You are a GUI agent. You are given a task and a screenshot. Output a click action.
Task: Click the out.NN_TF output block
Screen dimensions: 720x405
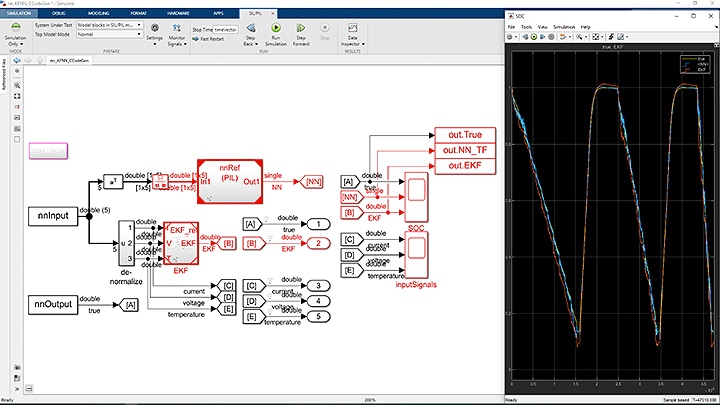(x=463, y=150)
